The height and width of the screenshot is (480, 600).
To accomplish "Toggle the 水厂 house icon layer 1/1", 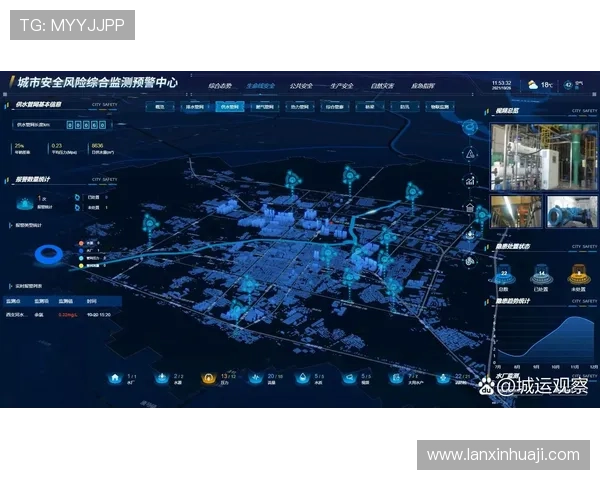I will 115,379.
